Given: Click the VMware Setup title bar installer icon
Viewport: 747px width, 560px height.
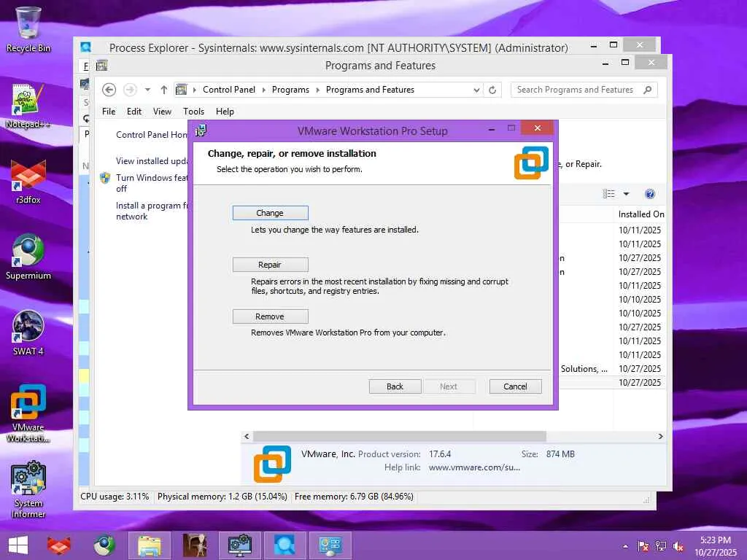Looking at the screenshot, I should [201, 131].
